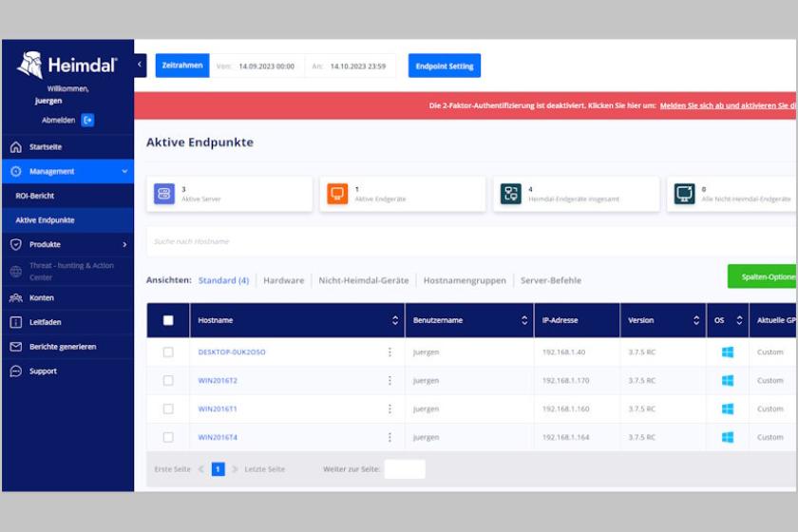Collapse the sidebar with the arrow tab
The image size is (798, 532).
140,65
